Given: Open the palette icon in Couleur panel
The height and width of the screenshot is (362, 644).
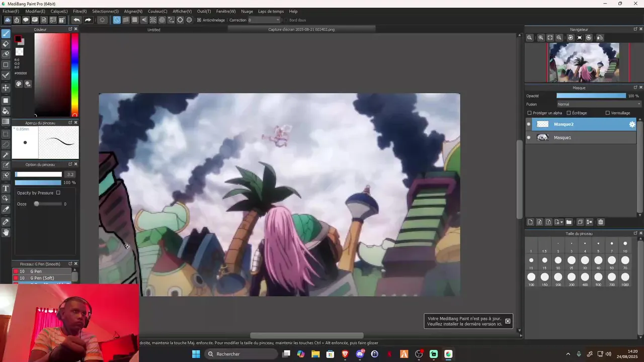Looking at the screenshot, I should [19, 84].
